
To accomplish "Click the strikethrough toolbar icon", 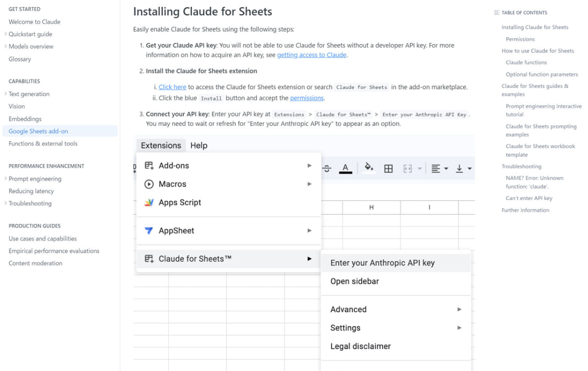I will pyautogui.click(x=327, y=169).
